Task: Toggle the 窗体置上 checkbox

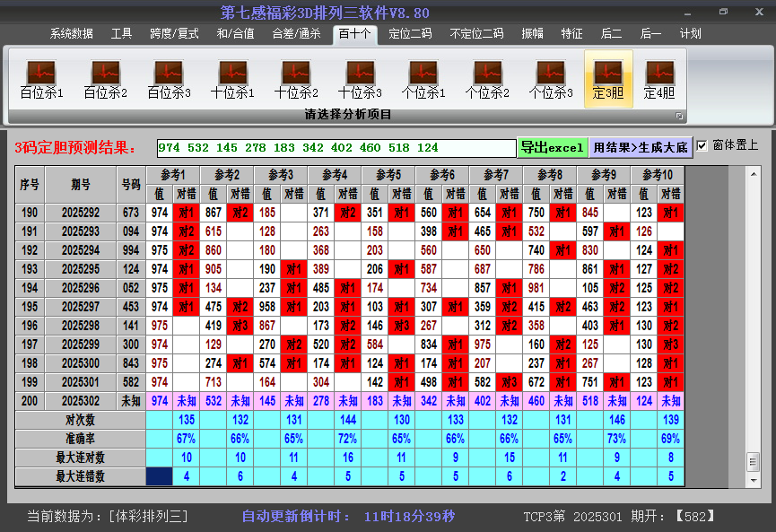Action: point(702,145)
